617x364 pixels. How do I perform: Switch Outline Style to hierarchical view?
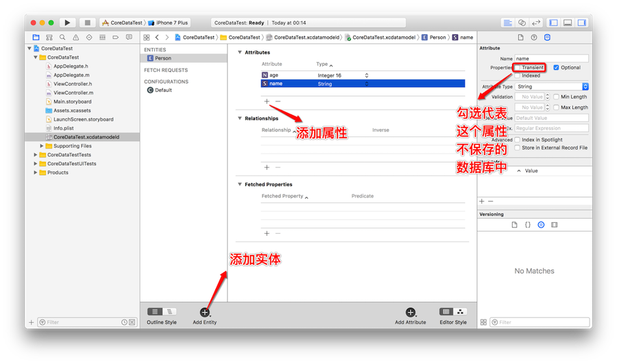tap(169, 312)
